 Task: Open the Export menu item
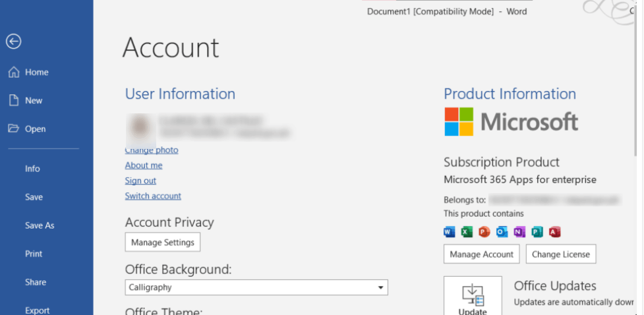click(x=38, y=310)
